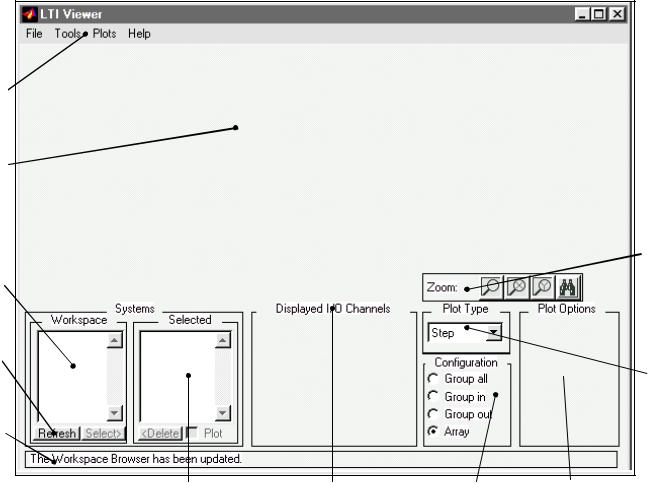
Task: Choose the Group in configuration option
Action: click(456, 397)
